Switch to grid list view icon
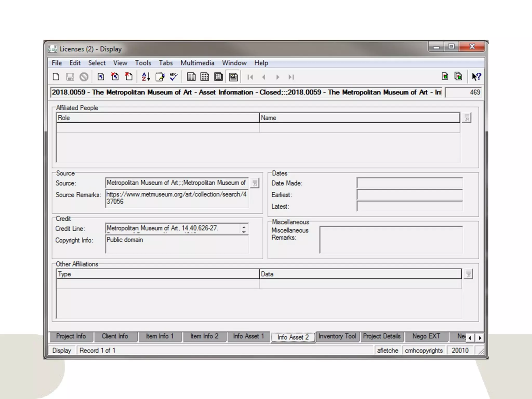 (205, 77)
